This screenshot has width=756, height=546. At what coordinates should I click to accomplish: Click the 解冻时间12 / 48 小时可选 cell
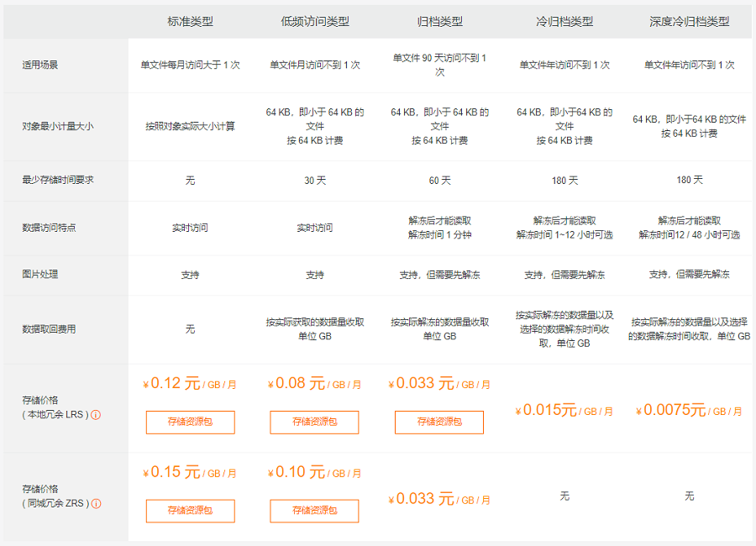coord(690,235)
